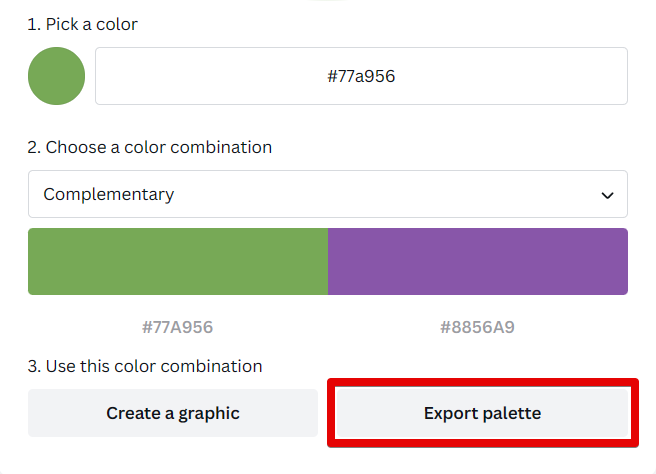Click the #77A956 label under green swatch
Image resolution: width=656 pixels, height=474 pixels.
tap(177, 327)
